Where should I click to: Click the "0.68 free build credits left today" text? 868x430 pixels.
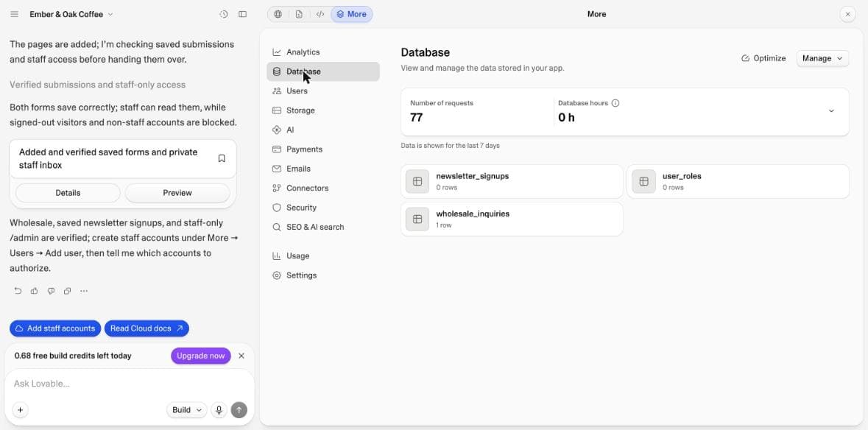pos(73,356)
